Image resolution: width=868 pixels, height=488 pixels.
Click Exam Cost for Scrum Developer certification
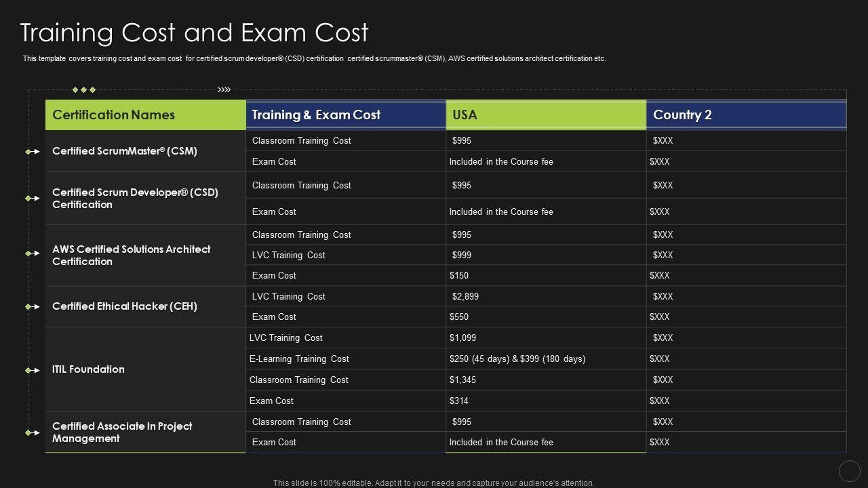tap(274, 211)
